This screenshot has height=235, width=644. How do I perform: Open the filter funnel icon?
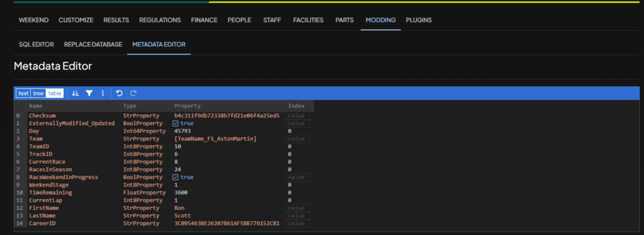[x=89, y=93]
